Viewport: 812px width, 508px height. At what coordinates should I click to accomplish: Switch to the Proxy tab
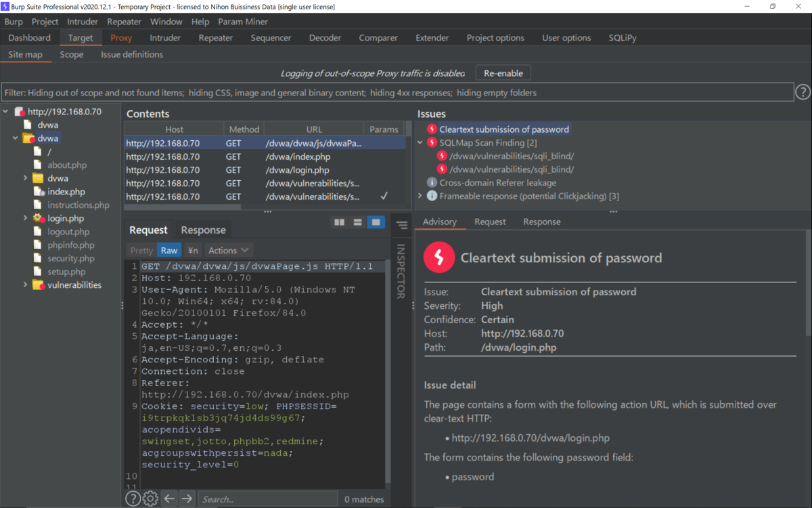tap(122, 38)
